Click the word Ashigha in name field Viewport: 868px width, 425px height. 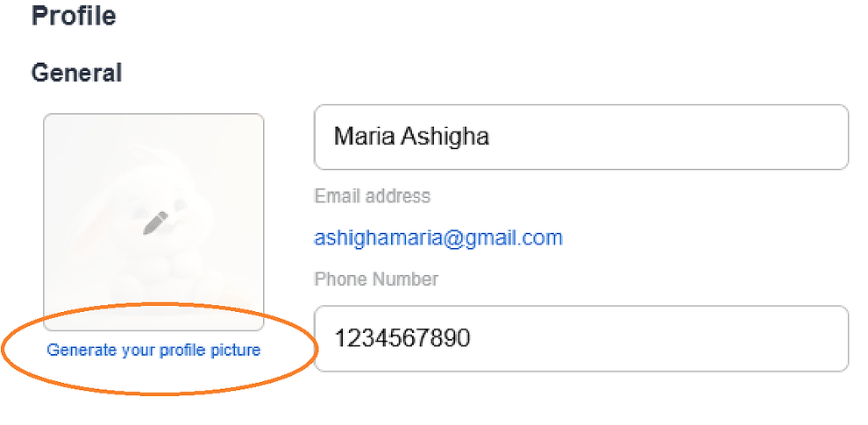click(445, 138)
